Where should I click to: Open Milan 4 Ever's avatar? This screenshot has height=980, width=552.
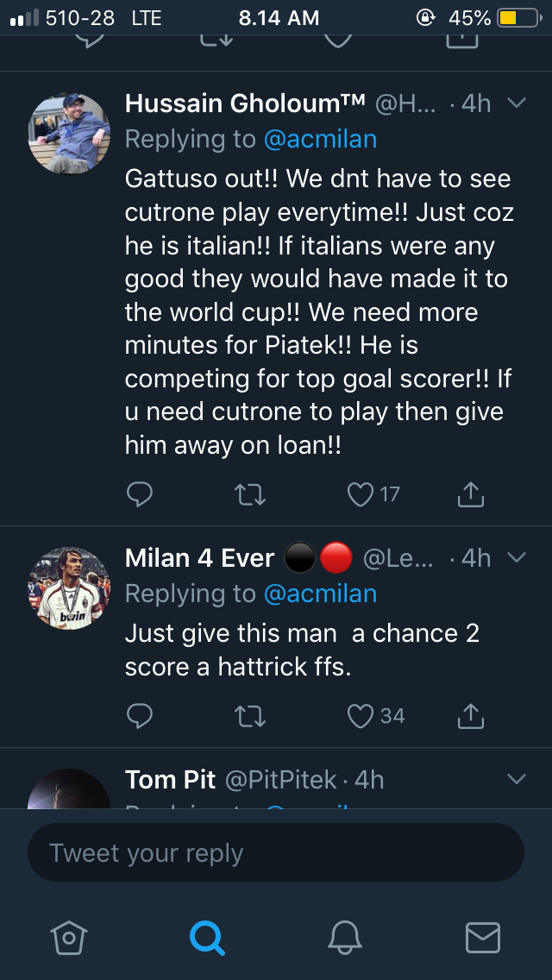[x=69, y=587]
